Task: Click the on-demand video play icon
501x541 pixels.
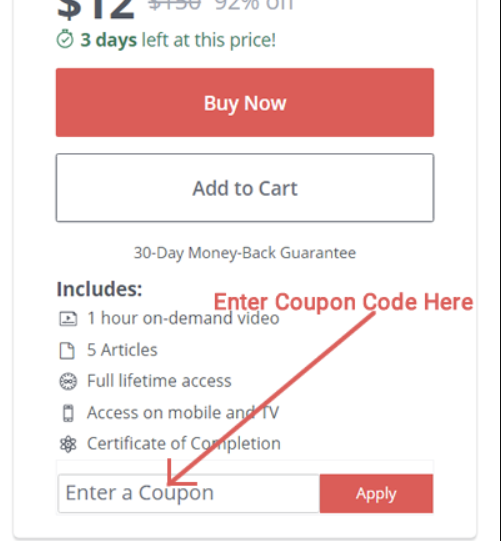Action: [x=68, y=318]
